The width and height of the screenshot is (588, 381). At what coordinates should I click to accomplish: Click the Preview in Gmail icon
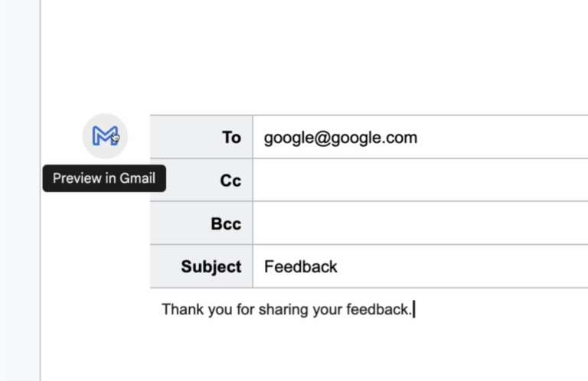[x=105, y=136]
